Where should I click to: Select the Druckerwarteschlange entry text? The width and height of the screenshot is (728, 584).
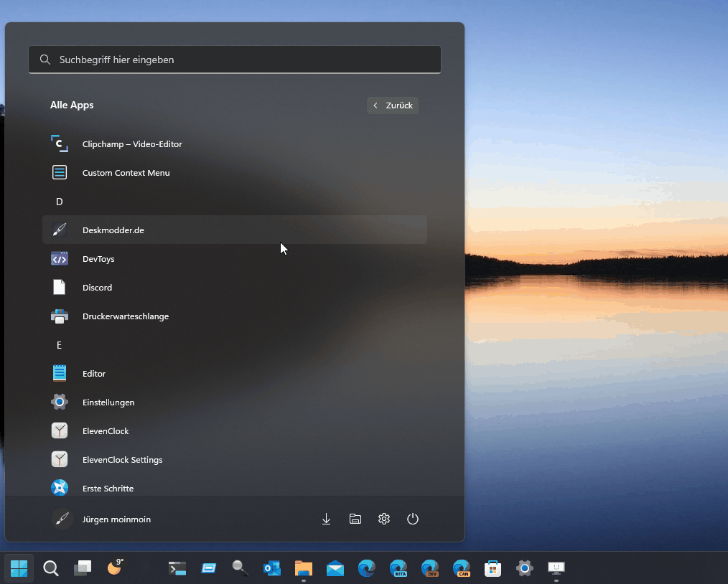pos(126,316)
